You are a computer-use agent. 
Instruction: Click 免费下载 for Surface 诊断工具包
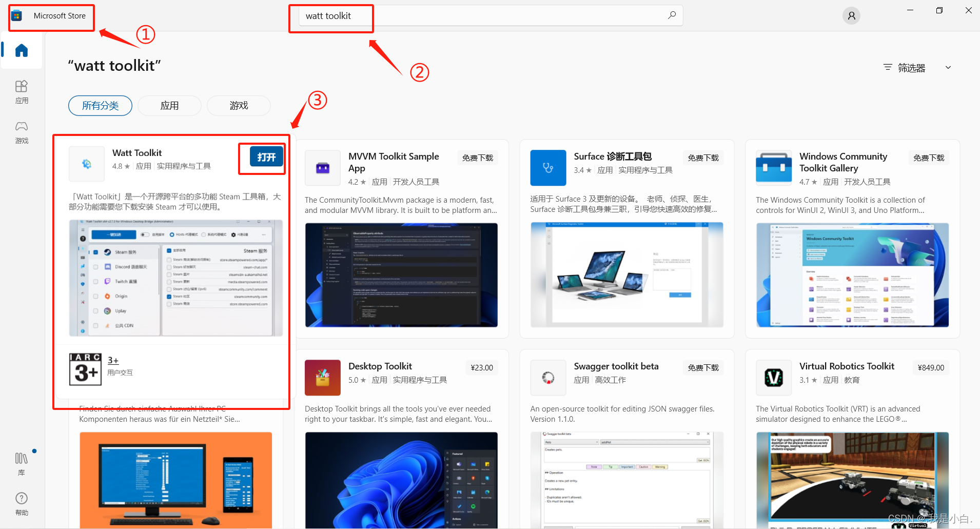click(x=703, y=158)
